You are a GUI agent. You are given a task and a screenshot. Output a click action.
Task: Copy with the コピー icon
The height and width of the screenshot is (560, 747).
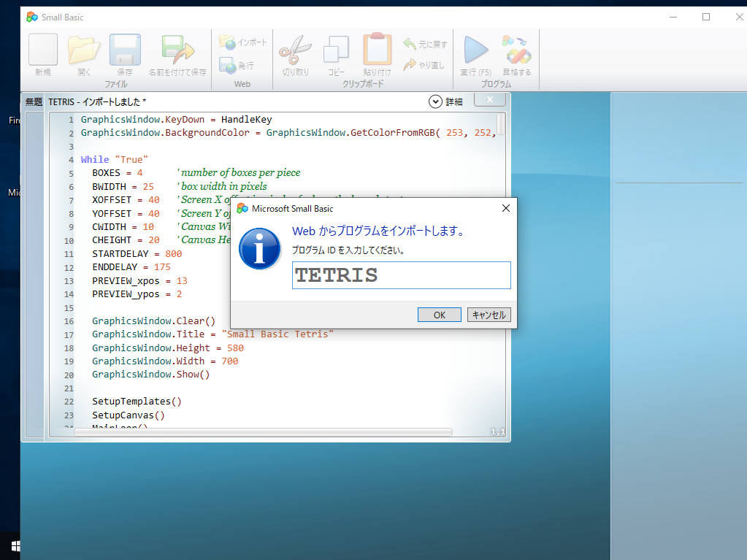336,50
